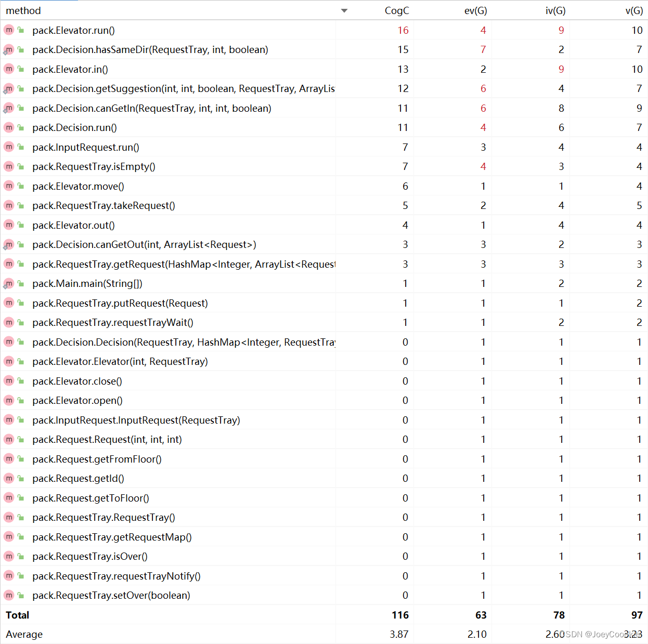Viewport: 648px width, 644px height.
Task: Select the pack.Elevator.Elevator(int, RequestTray) name
Action: point(120,362)
